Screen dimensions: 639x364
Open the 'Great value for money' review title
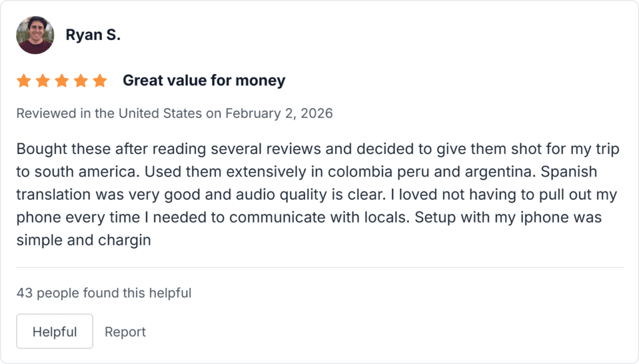pos(204,80)
